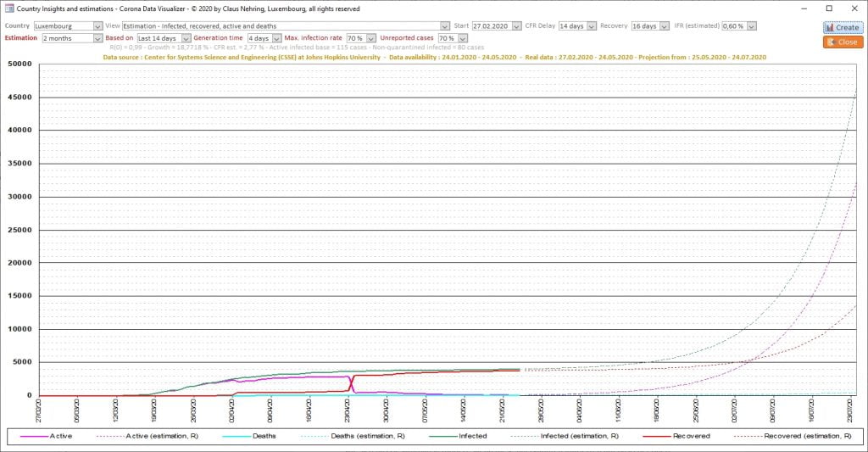Viewport: 868px width, 452px height.
Task: Click the Active legend line swatch
Action: tap(31, 436)
